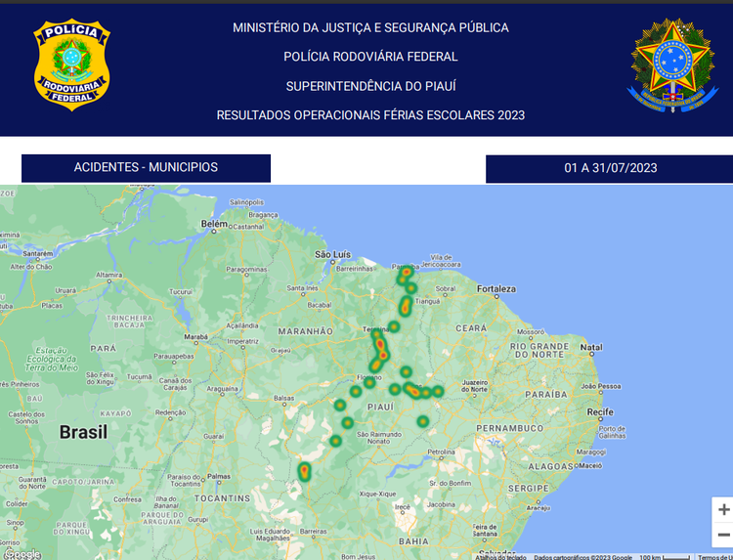
Task: Click the BAHIA state label
Action: [x=413, y=541]
